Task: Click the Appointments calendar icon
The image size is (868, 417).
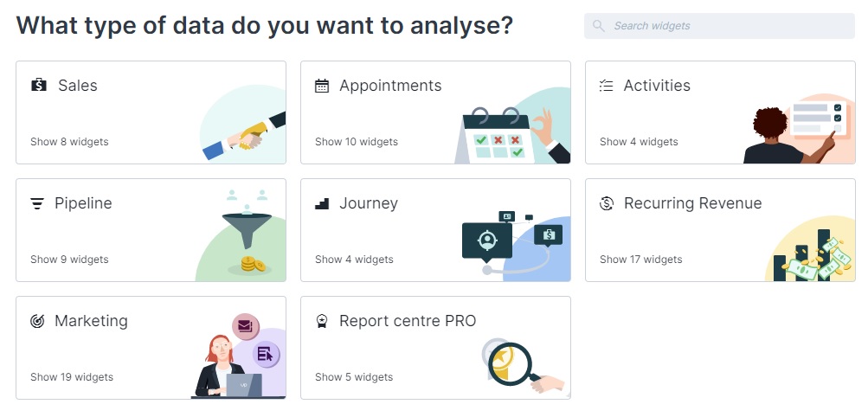Action: pos(322,86)
